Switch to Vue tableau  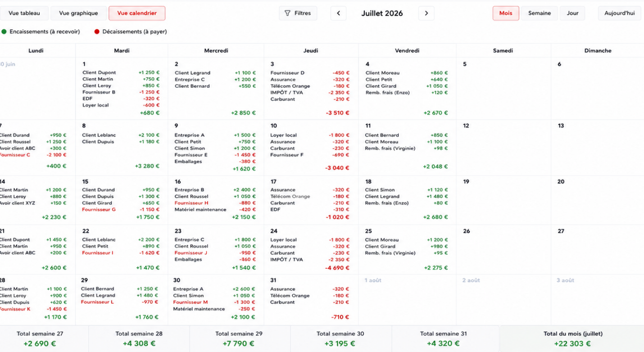coord(24,14)
